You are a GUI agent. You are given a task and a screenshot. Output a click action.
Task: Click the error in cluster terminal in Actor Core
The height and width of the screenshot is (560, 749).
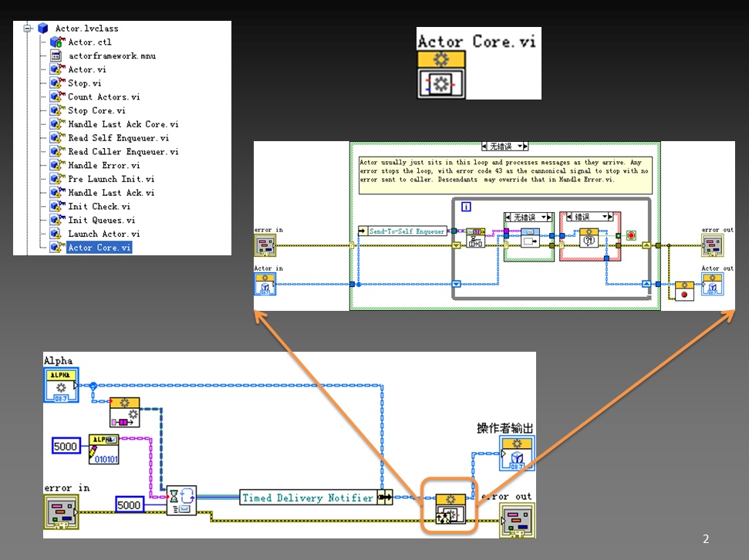pyautogui.click(x=265, y=245)
